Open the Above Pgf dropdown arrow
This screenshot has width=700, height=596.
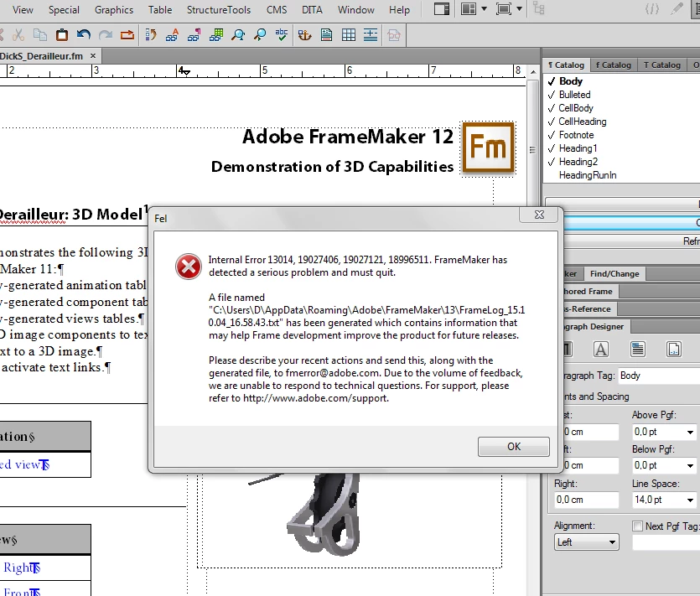[x=690, y=433]
